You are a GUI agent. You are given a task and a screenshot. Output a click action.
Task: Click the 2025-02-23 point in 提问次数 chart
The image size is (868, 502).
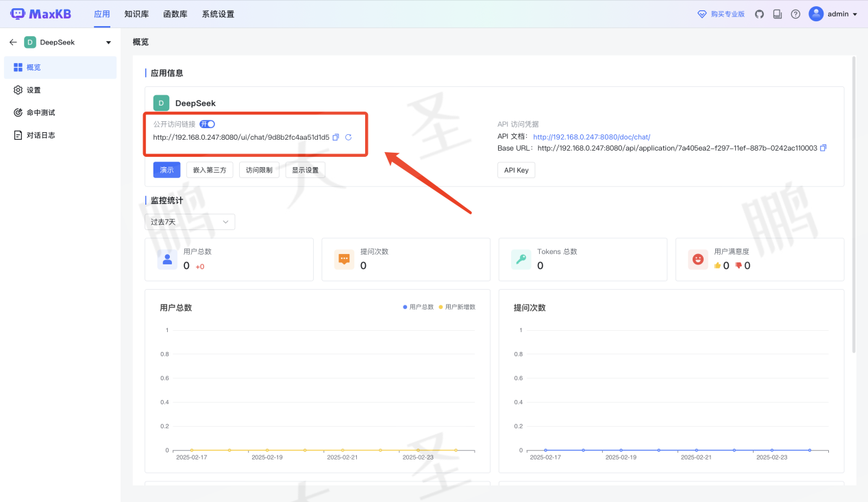[x=772, y=450]
